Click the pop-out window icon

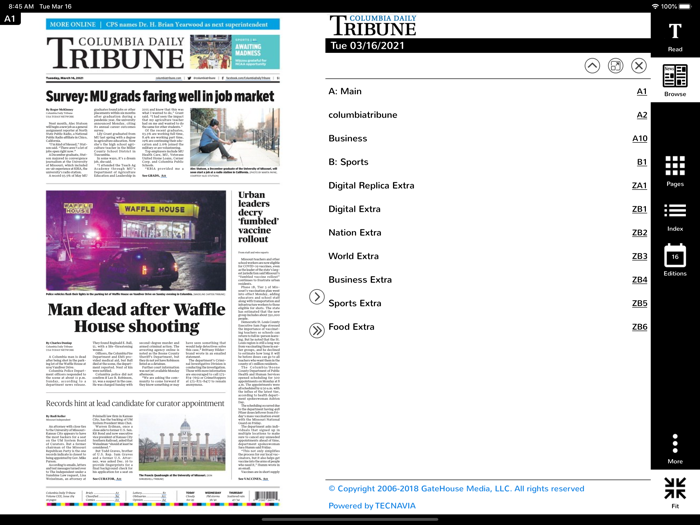click(x=615, y=66)
